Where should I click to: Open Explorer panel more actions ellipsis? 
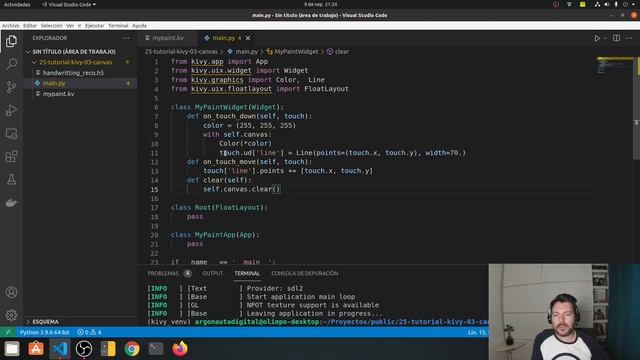[x=126, y=38]
